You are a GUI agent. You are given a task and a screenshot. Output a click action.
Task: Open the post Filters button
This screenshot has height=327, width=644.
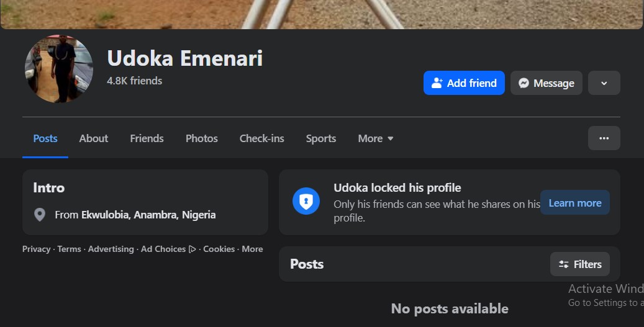pyautogui.click(x=579, y=264)
